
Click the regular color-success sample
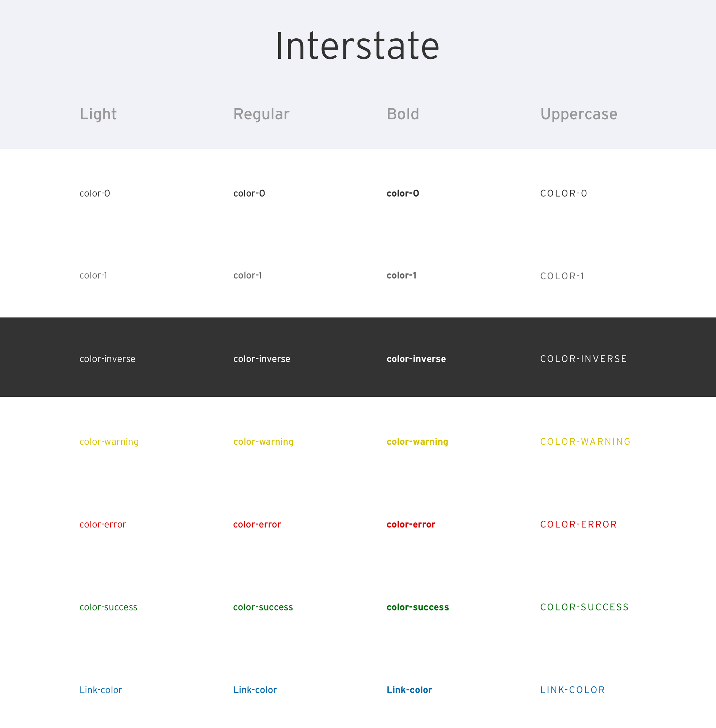[x=263, y=607]
